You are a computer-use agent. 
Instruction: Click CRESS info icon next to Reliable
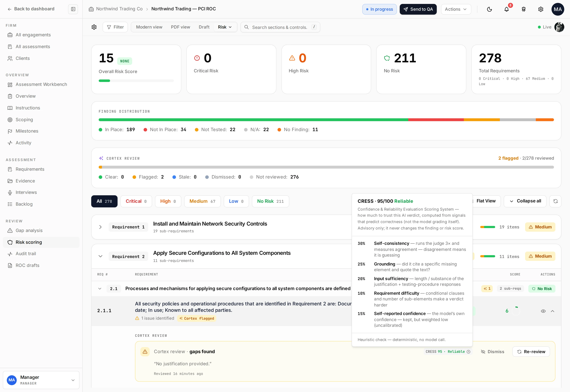pos(468,352)
